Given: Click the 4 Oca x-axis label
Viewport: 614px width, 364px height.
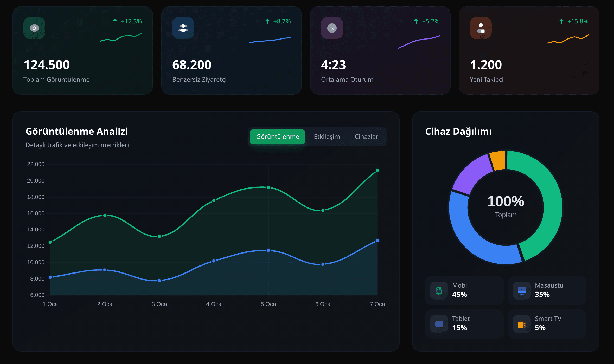Looking at the screenshot, I should click(x=214, y=304).
